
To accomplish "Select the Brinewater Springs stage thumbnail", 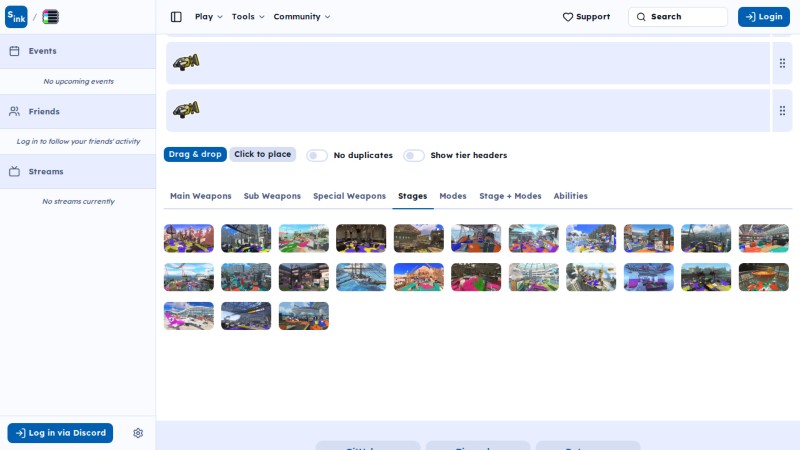I will pyautogui.click(x=304, y=277).
